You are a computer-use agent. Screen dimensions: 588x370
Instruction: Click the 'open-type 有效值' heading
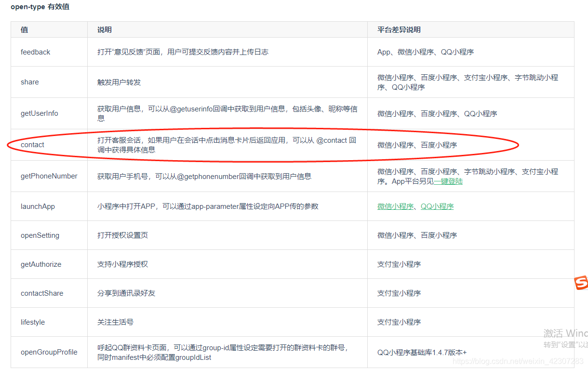(x=40, y=7)
